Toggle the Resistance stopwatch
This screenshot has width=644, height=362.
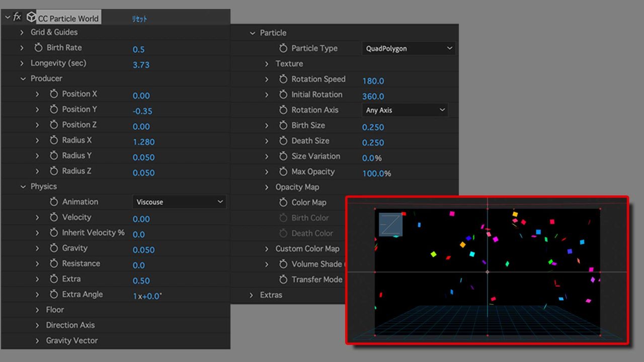coord(54,263)
